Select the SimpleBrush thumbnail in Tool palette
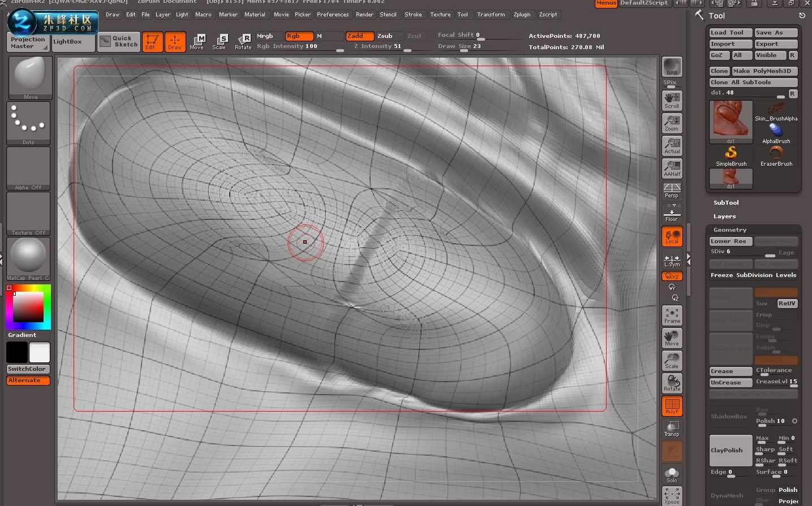The height and width of the screenshot is (506, 812). (x=731, y=153)
